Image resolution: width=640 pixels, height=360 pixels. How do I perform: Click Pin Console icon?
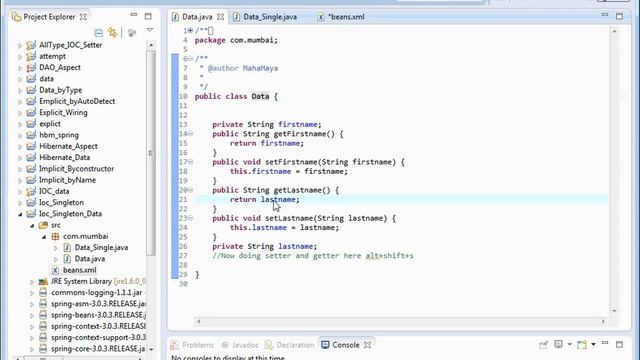(x=543, y=345)
